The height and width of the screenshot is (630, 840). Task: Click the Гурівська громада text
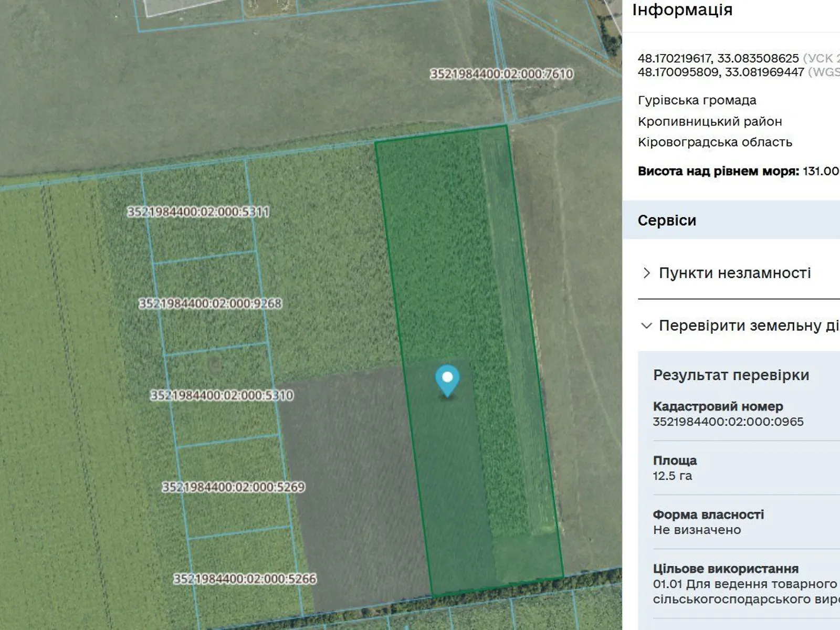point(697,100)
